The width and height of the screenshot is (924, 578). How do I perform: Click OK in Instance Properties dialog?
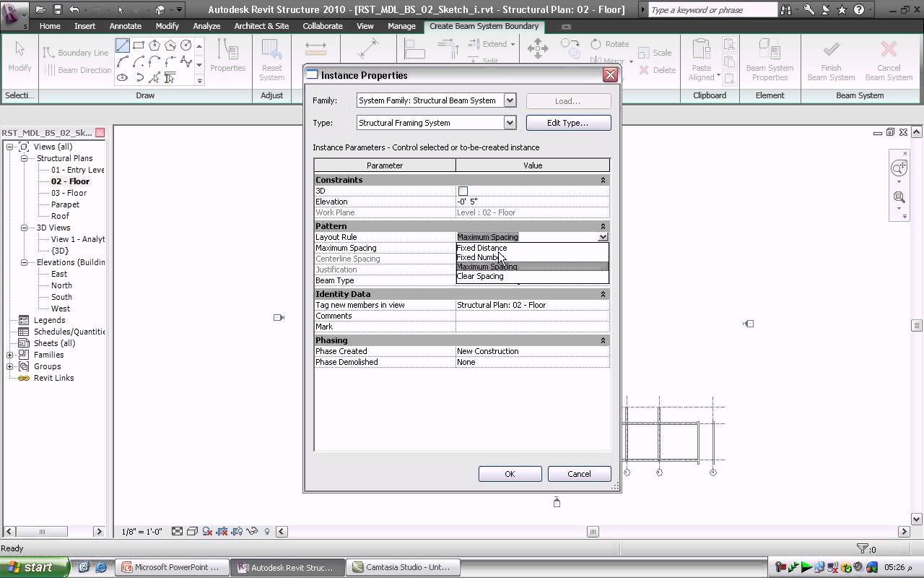coord(510,474)
